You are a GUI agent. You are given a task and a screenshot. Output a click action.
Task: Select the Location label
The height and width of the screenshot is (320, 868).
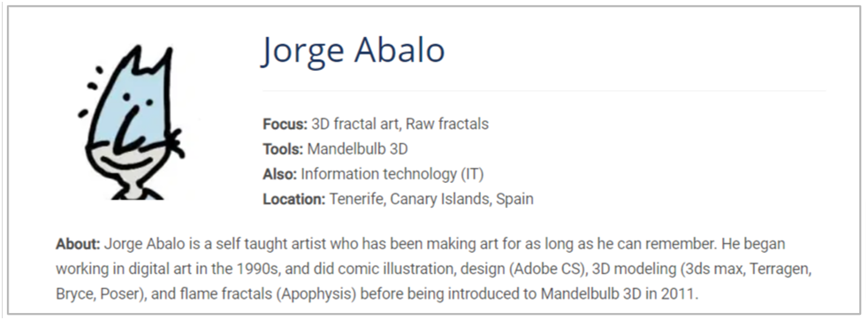coord(294,199)
